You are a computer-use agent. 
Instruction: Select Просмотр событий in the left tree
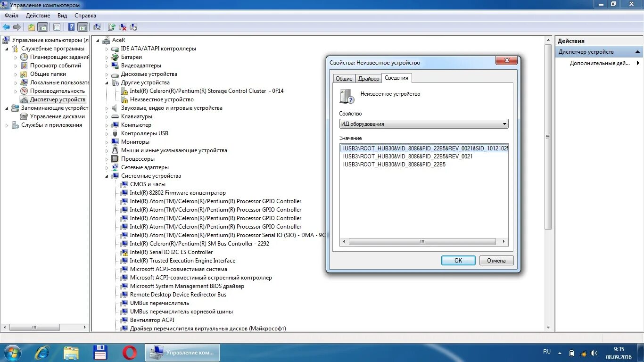pos(56,66)
